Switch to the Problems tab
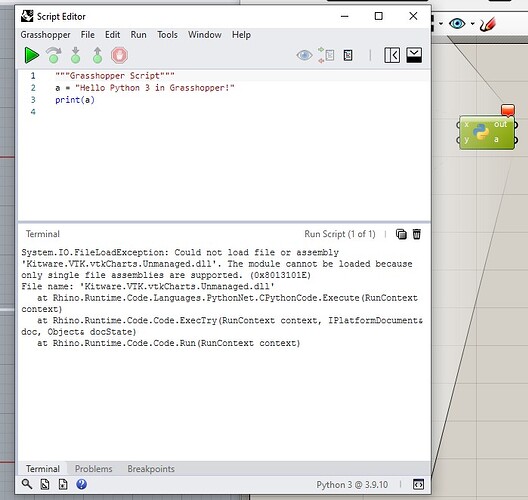Image resolution: width=528 pixels, height=500 pixels. tap(94, 469)
